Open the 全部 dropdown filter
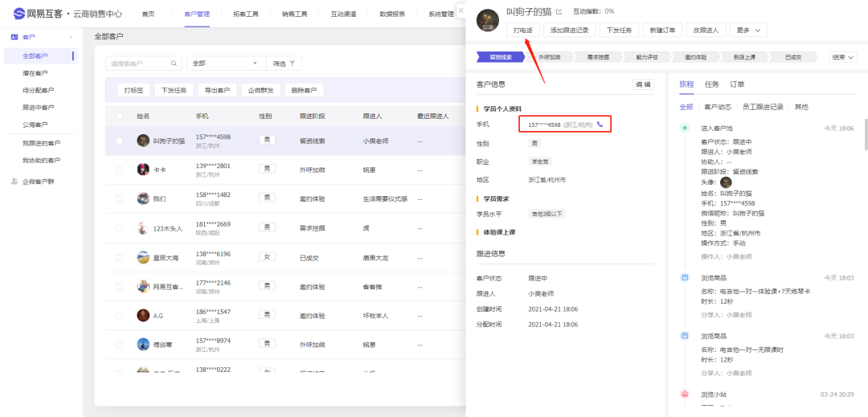The height and width of the screenshot is (417, 868). (x=226, y=63)
